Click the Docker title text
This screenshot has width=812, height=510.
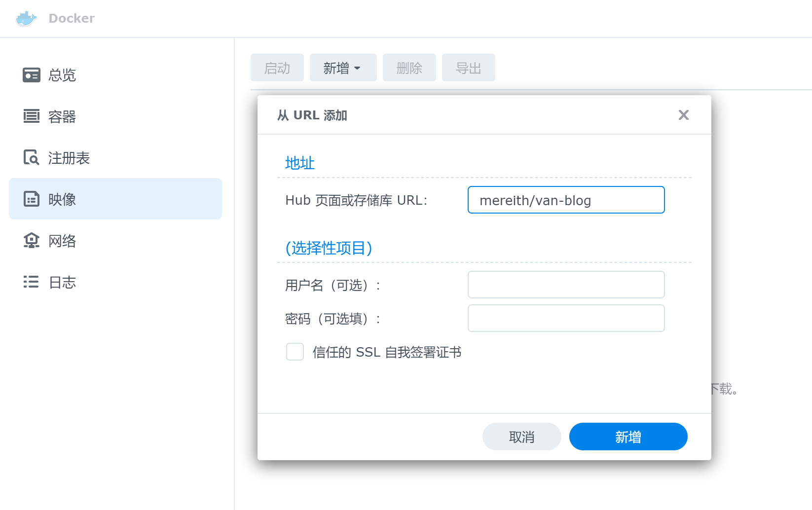pos(72,18)
